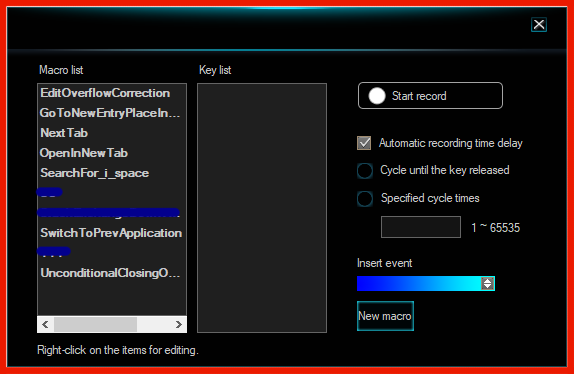
Task: Click macro list scroll left arrow
Action: 45,324
